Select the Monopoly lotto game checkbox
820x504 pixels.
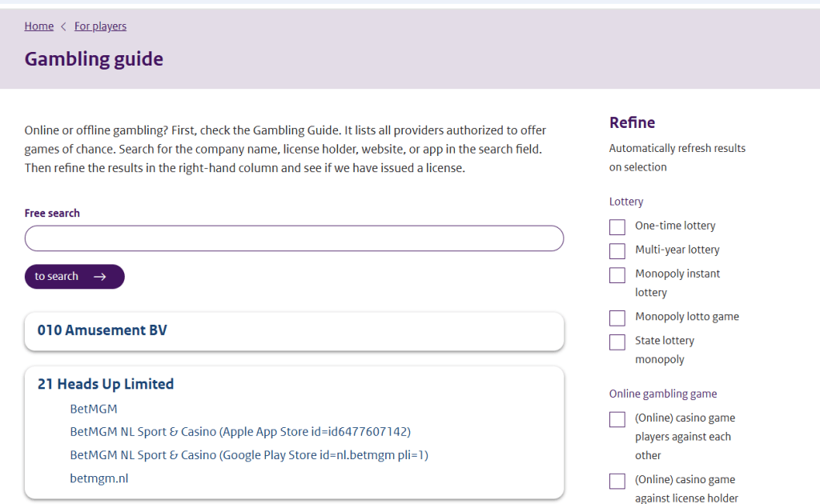point(617,318)
